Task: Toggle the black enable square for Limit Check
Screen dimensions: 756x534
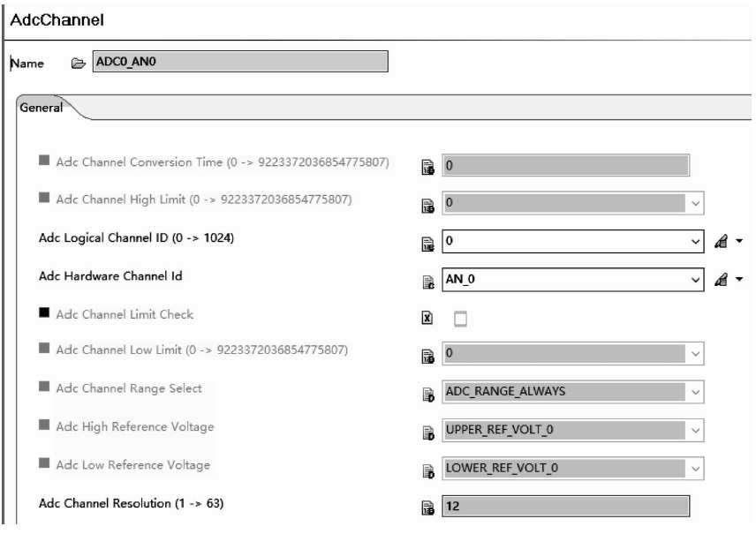Action: tap(44, 312)
